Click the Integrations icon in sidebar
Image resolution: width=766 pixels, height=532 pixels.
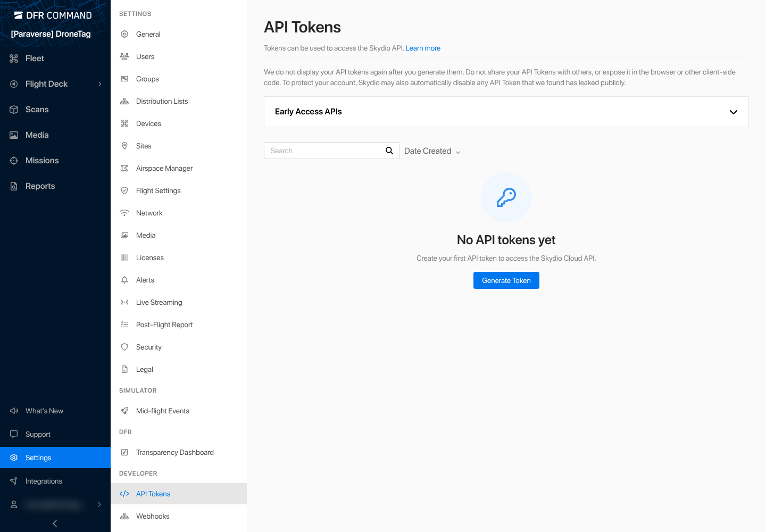[14, 481]
